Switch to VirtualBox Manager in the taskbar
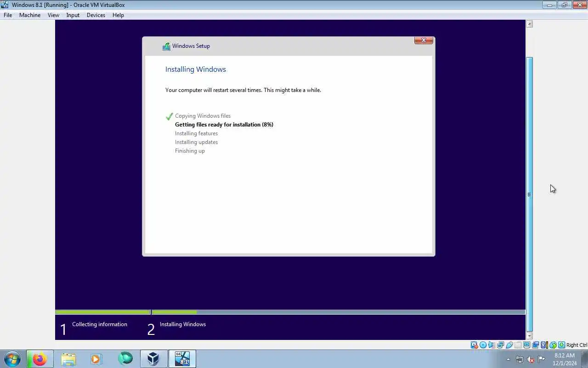 tap(153, 359)
